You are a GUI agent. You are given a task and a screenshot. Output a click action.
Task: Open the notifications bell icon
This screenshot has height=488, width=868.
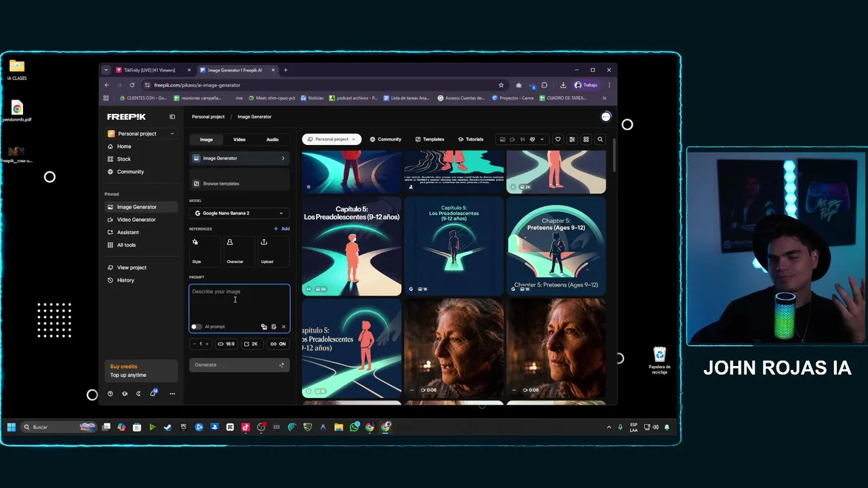(x=153, y=393)
